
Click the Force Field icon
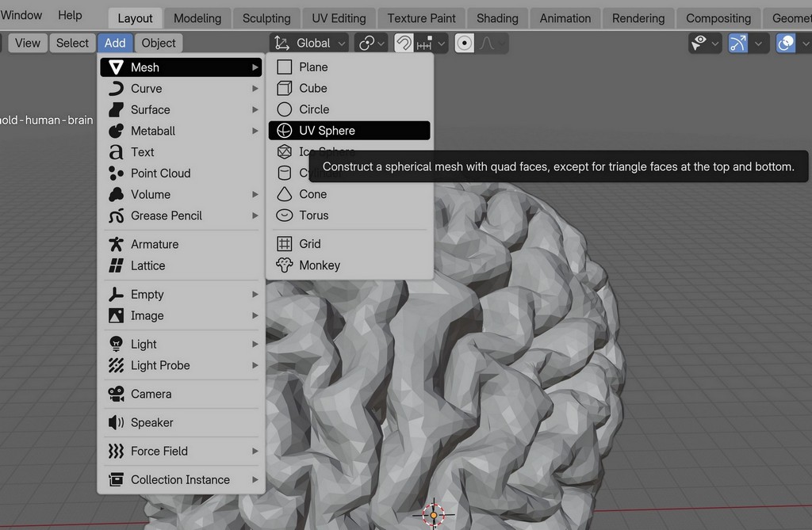[x=116, y=452]
